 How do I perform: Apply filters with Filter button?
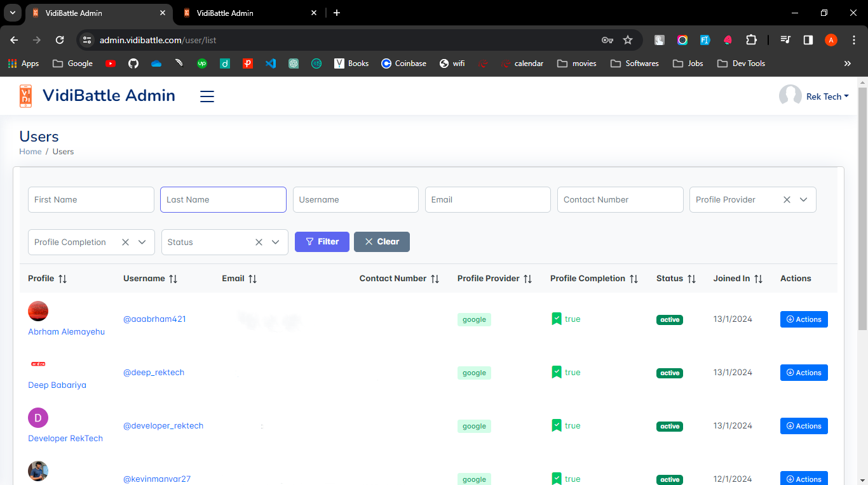322,242
